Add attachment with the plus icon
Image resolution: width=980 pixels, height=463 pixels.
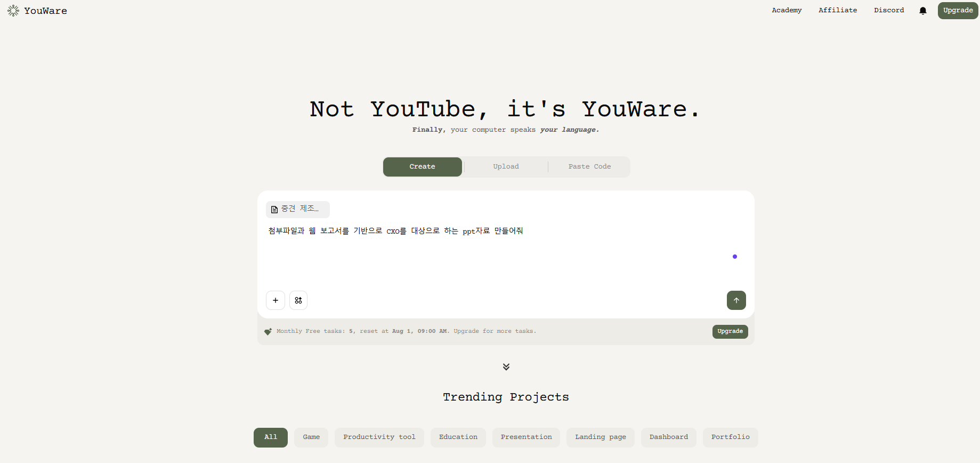[x=276, y=300]
